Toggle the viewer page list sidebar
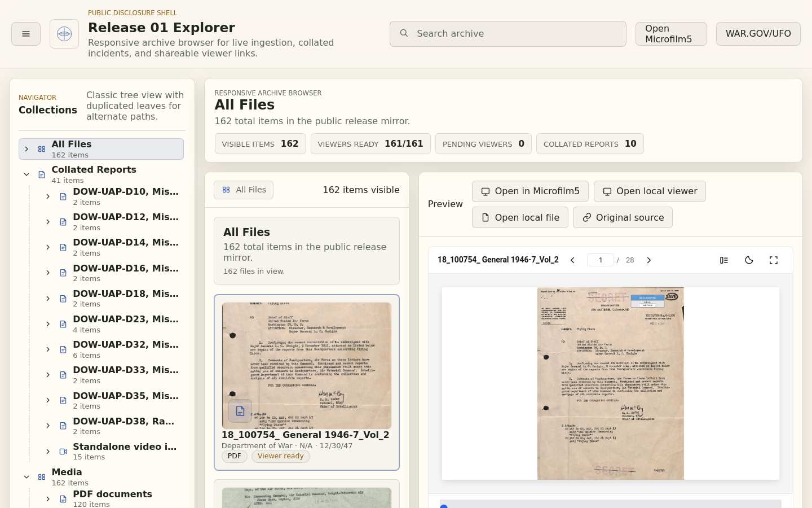Screen dimensions: 812x508 point(724,260)
